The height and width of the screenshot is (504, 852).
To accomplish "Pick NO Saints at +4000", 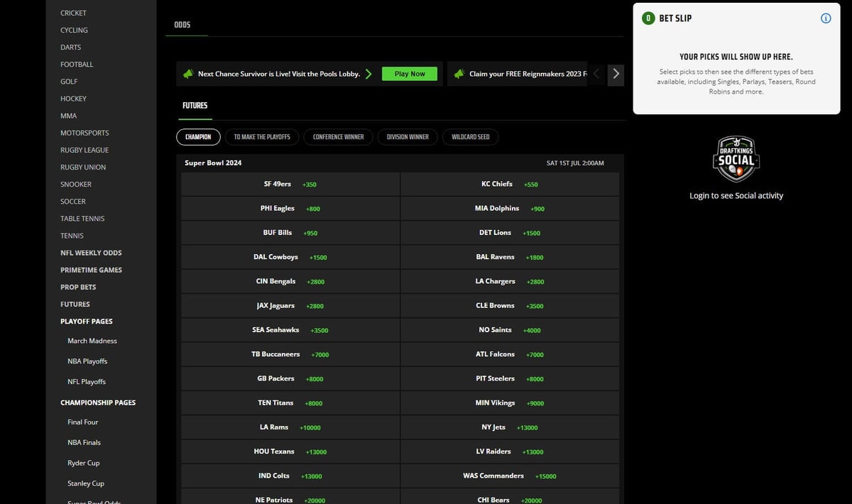I will (x=510, y=330).
